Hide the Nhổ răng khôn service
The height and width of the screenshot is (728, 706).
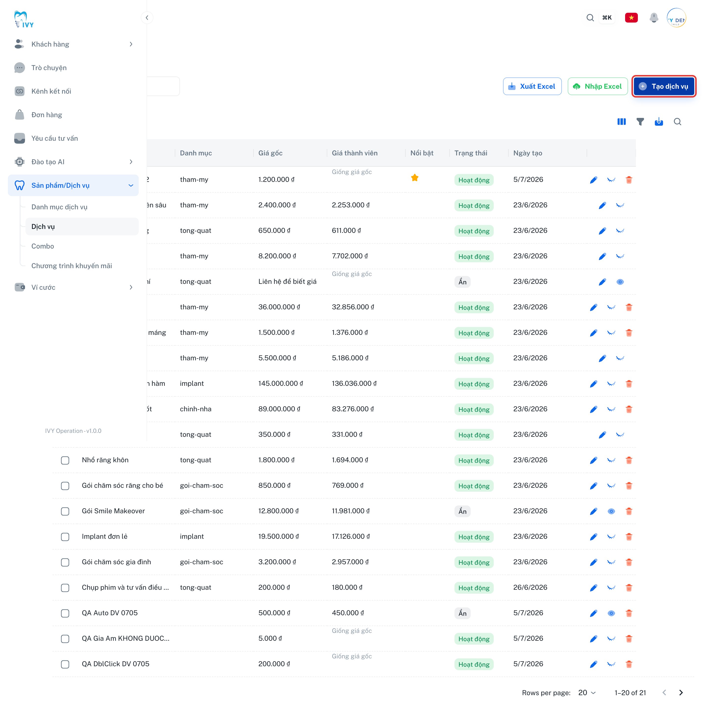click(611, 460)
